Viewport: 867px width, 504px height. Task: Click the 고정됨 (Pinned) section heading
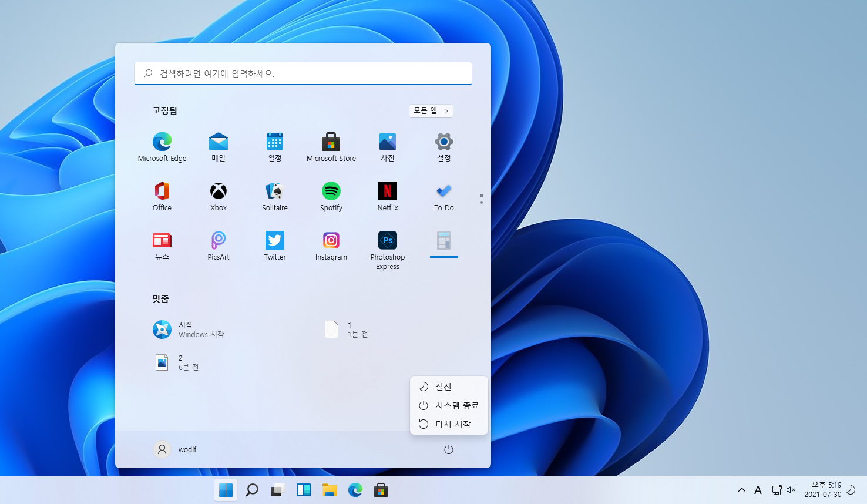[x=165, y=110]
